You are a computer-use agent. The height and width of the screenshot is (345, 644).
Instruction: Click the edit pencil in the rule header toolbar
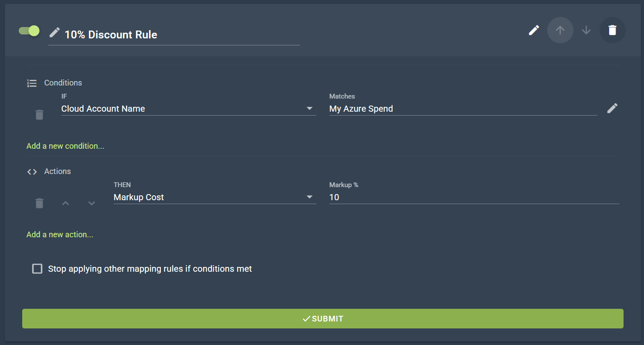(x=534, y=30)
